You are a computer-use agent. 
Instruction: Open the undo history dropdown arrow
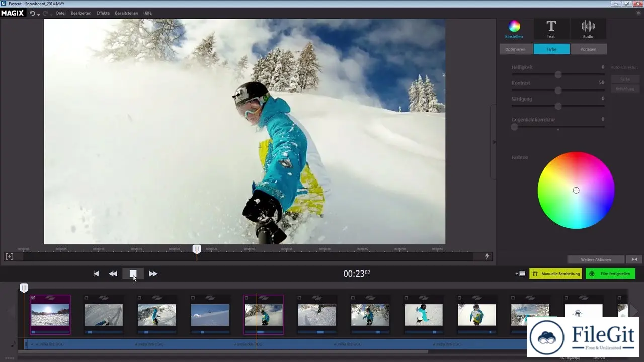click(38, 15)
